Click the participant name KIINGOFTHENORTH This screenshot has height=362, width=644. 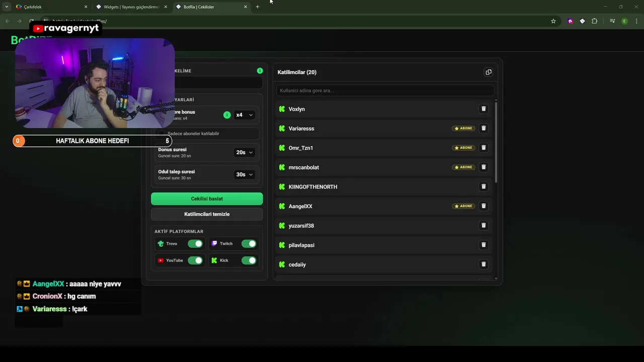[313, 187]
